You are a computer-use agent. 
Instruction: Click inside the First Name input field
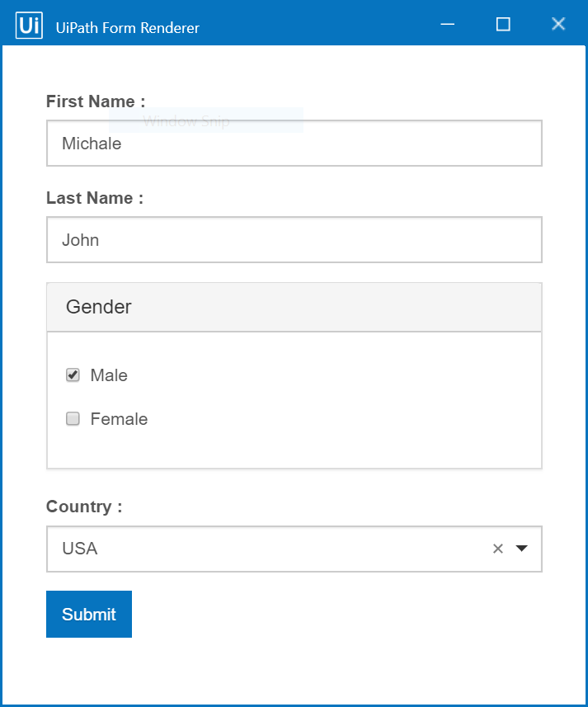[294, 143]
